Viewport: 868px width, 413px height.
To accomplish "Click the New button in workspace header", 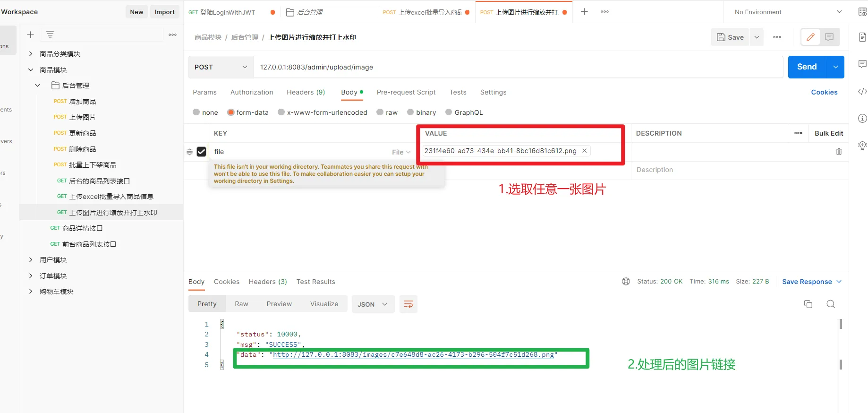I will click(136, 12).
